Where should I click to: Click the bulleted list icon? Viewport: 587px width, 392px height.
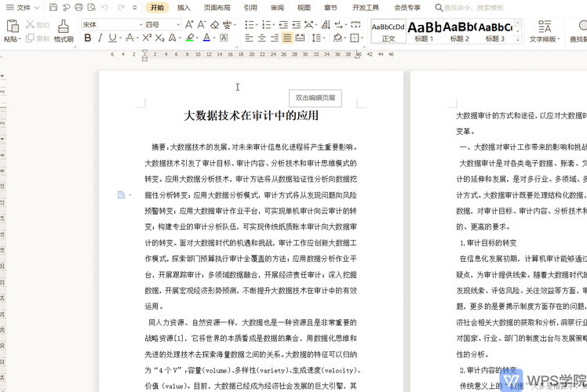coord(249,24)
